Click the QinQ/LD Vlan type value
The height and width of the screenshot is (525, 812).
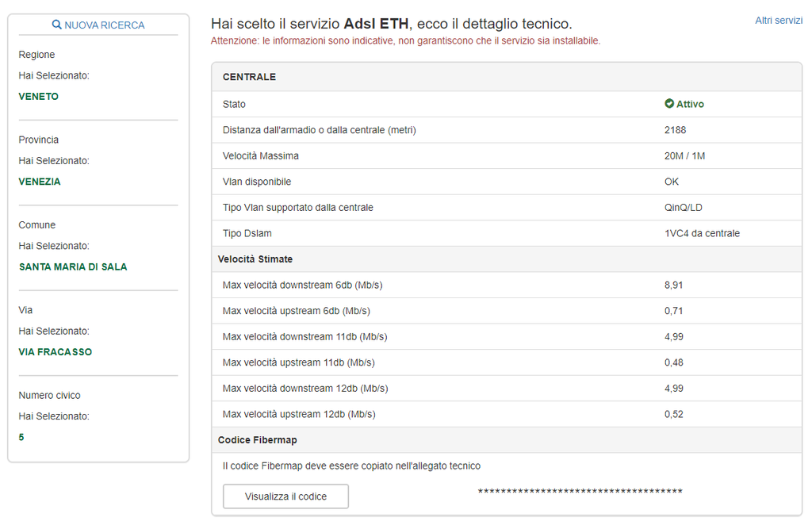tap(683, 208)
